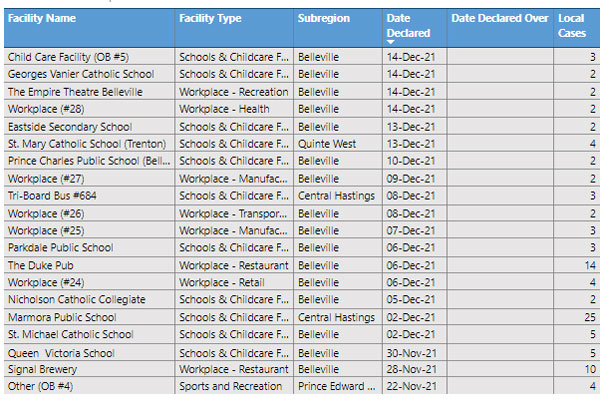Select Other (OB #4) facility row

pos(302,386)
